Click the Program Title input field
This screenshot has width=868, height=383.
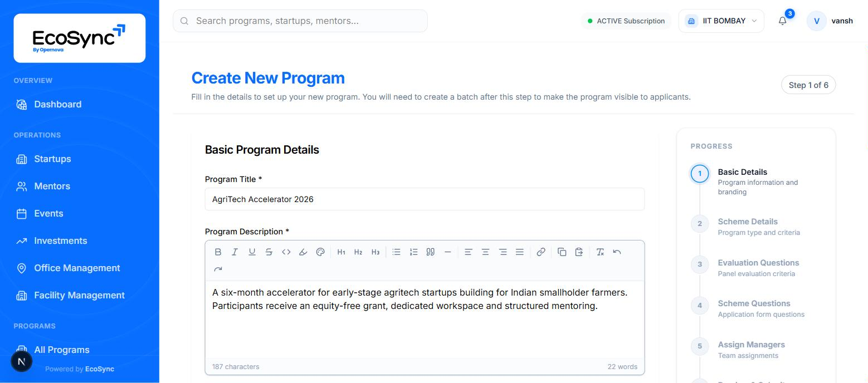pos(425,199)
